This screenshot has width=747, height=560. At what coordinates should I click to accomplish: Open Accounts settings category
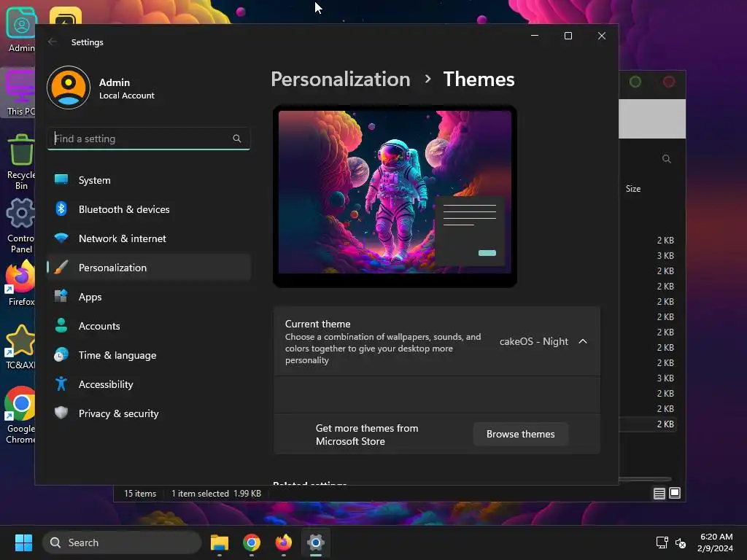tap(149, 326)
